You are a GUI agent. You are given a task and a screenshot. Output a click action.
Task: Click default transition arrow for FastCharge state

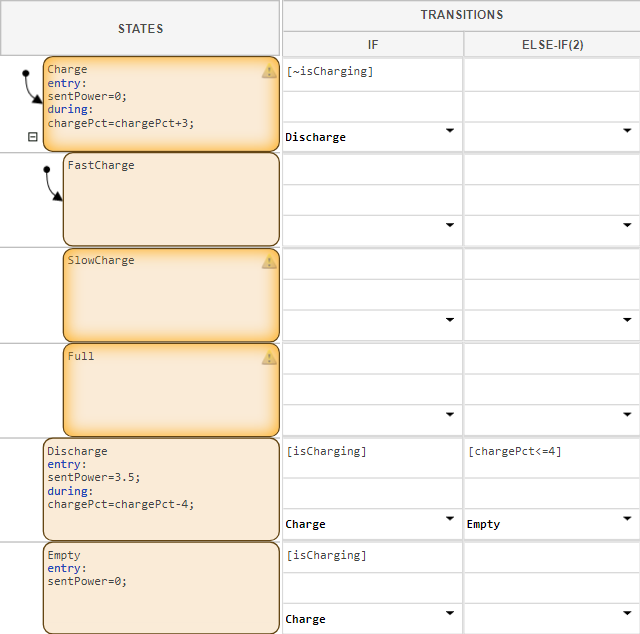(53, 184)
